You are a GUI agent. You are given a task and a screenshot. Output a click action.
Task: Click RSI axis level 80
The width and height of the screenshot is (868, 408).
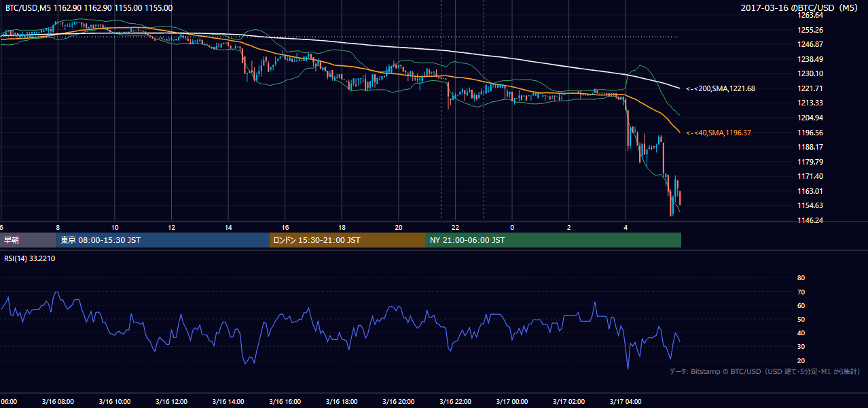click(801, 278)
